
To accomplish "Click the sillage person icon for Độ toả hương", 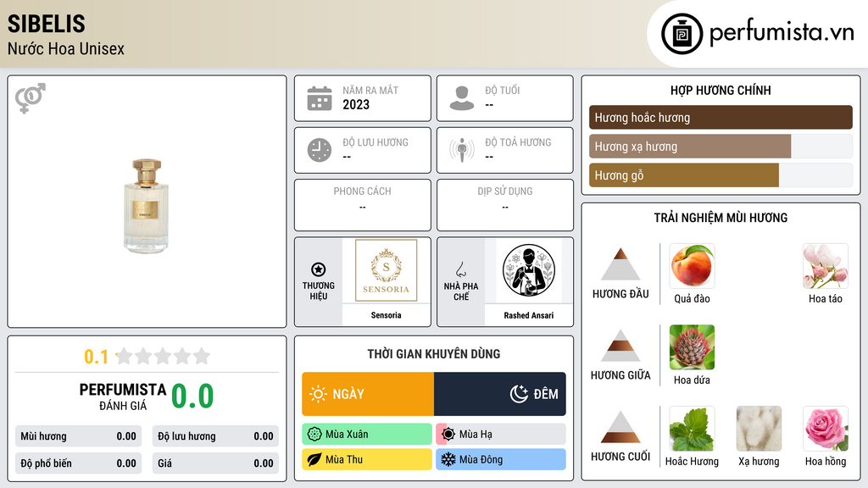I will point(462,150).
